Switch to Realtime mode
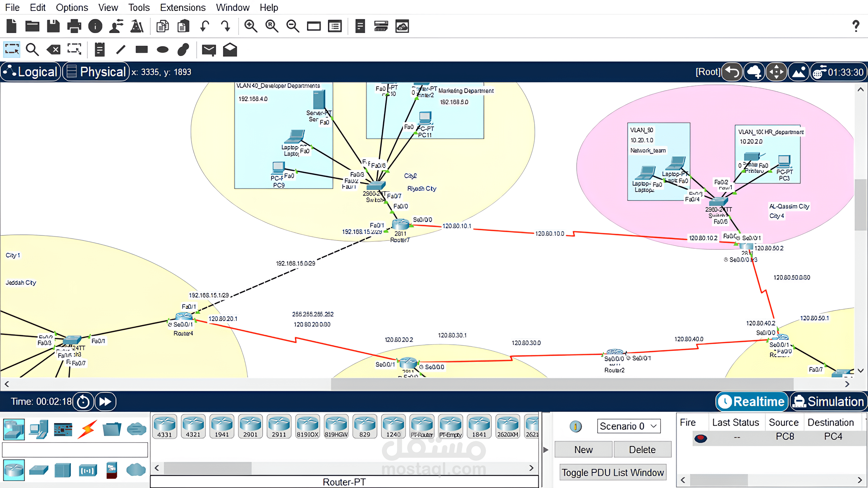 click(751, 401)
